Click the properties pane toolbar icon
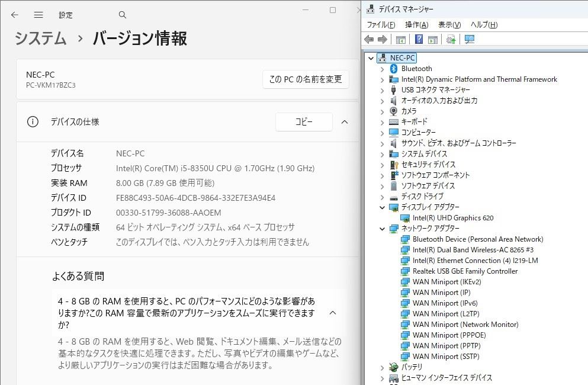 [433, 40]
